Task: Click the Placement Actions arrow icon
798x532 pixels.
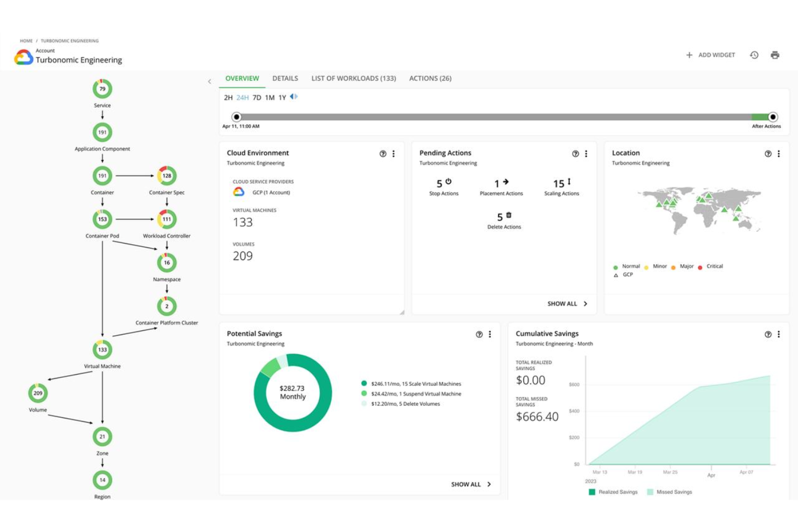Action: pos(506,182)
